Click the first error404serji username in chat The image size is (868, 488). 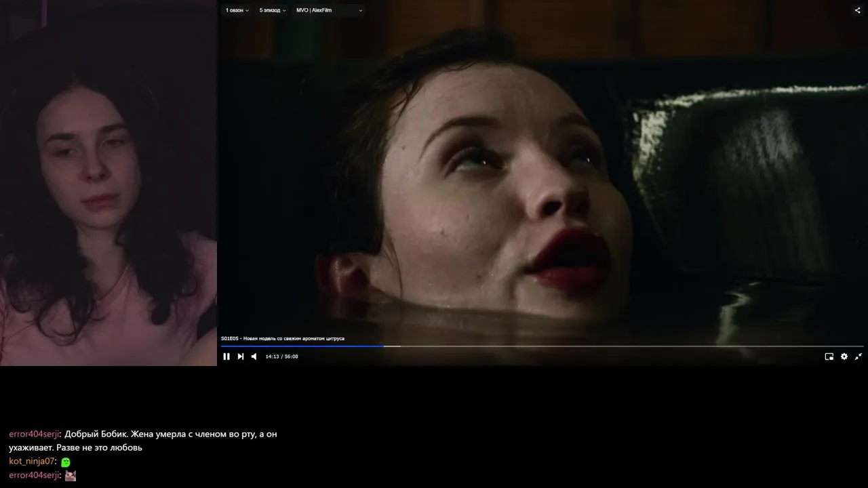click(34, 434)
